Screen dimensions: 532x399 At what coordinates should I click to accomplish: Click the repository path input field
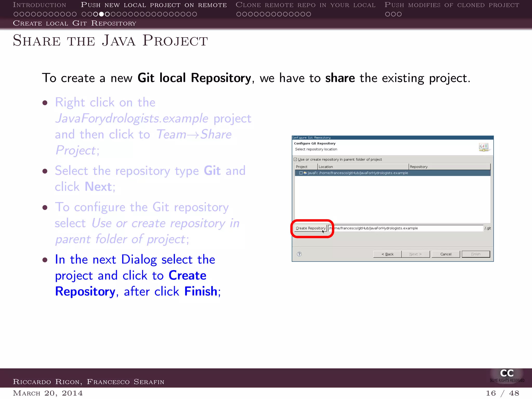[405, 228]
